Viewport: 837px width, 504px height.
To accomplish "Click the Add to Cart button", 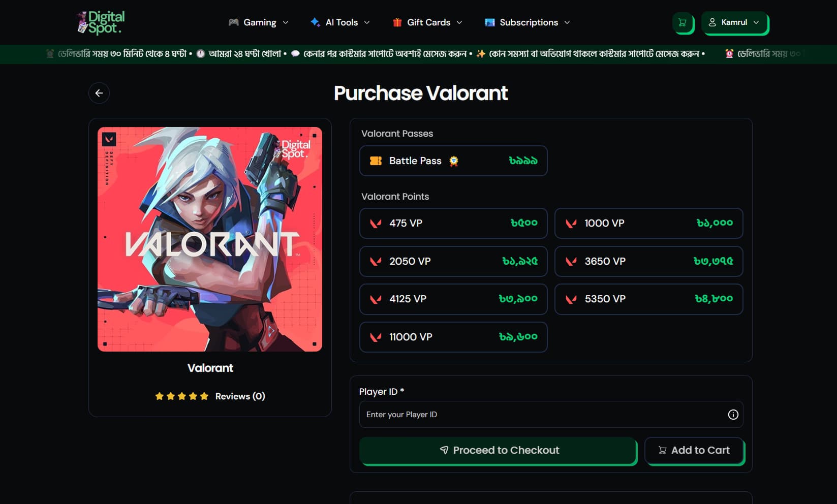I will [x=694, y=450].
